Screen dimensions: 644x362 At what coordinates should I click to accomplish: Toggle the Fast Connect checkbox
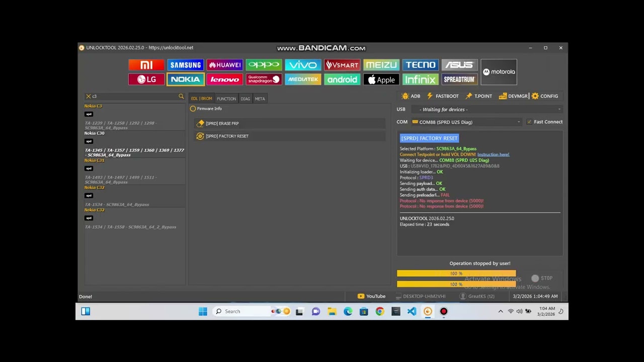click(529, 122)
